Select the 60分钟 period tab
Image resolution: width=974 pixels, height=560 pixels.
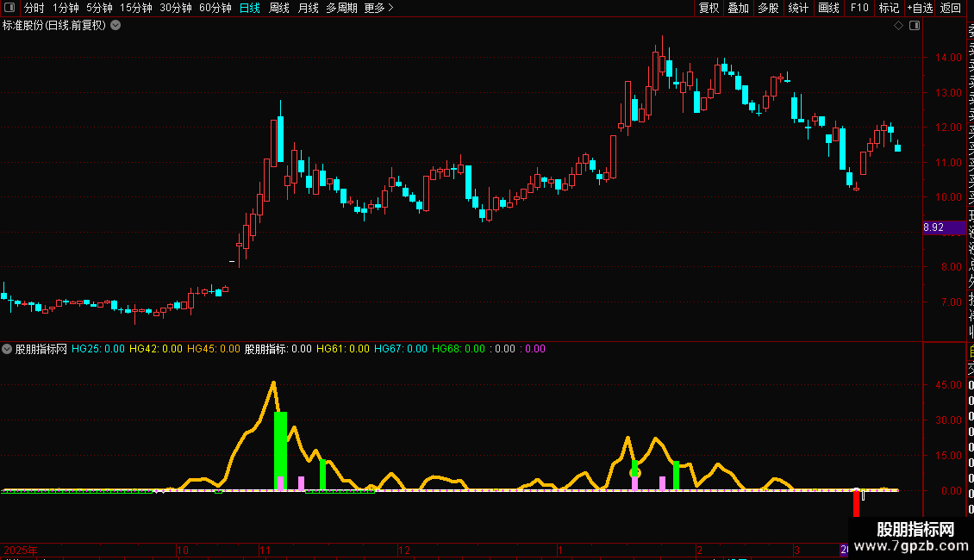(215, 8)
